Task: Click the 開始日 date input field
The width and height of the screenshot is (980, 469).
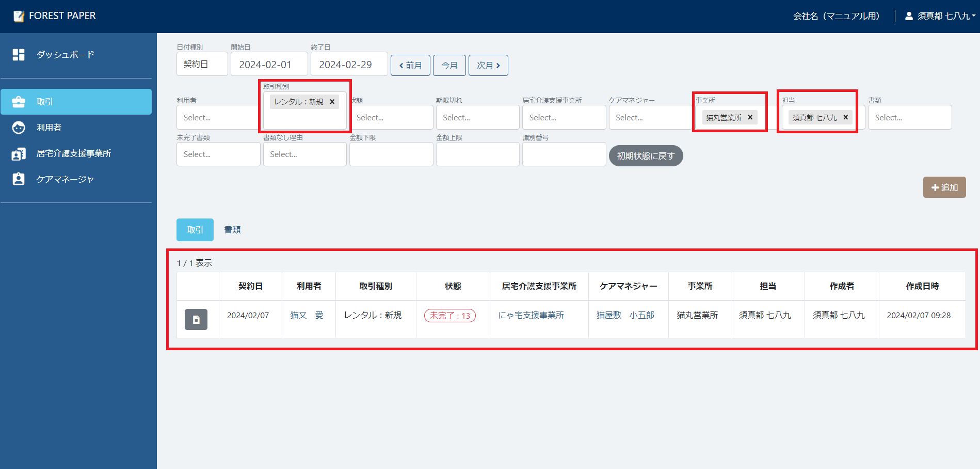Action: [269, 64]
